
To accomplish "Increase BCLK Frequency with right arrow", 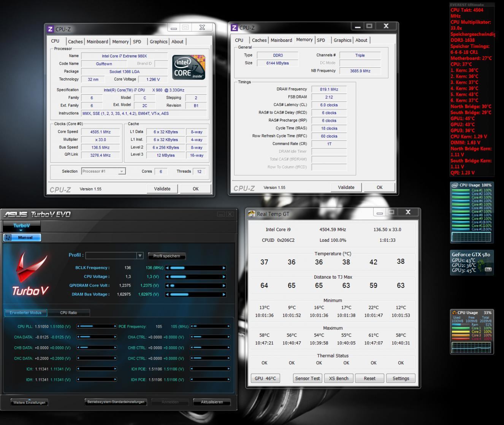I will pyautogui.click(x=224, y=268).
